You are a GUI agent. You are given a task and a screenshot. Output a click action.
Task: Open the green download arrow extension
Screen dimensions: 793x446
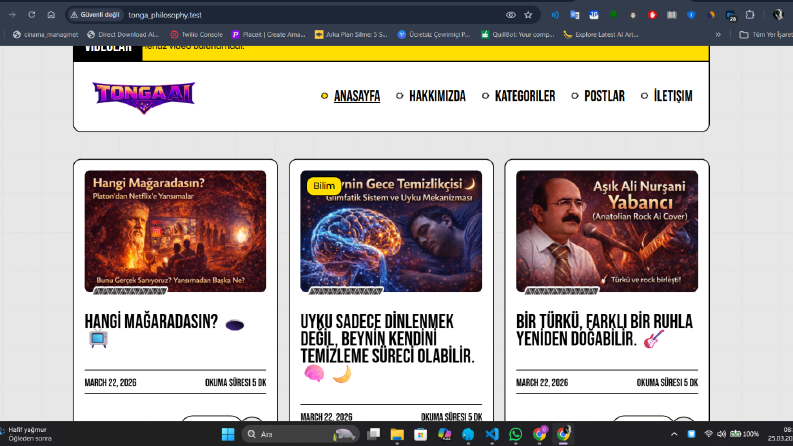point(613,14)
